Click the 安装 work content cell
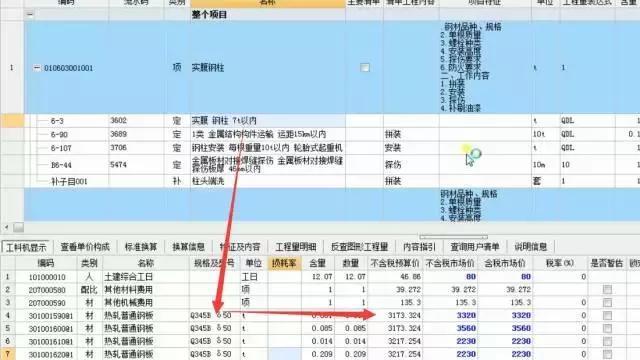Screen dimensions: 640x360 click(411, 148)
